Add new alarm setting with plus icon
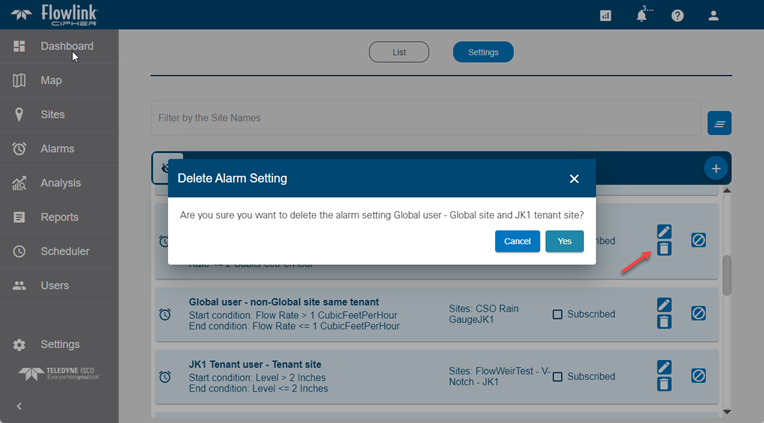Viewport: 764px width, 423px height. [x=715, y=168]
